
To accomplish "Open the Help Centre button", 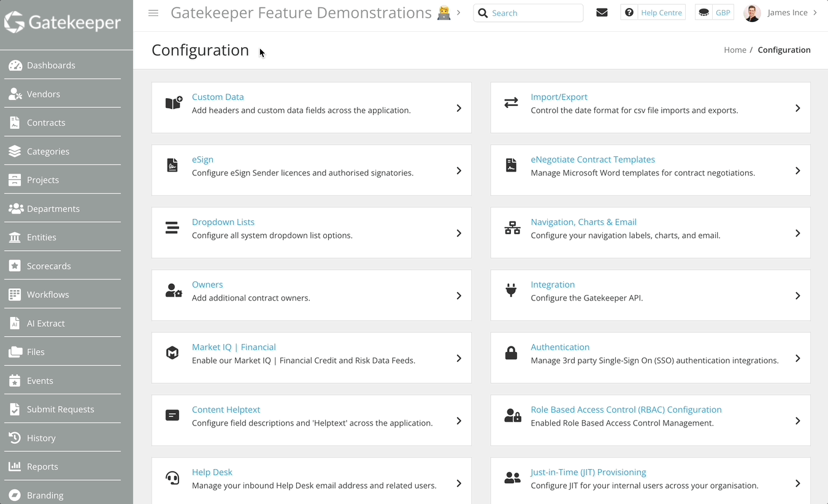I will [x=653, y=12].
